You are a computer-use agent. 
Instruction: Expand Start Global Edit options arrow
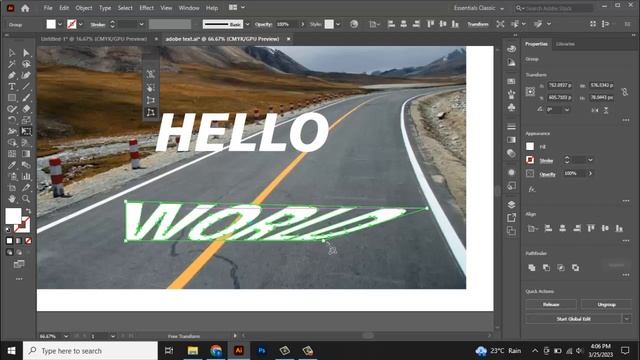(x=627, y=319)
